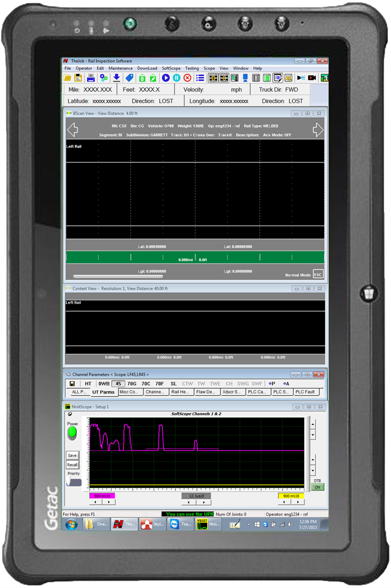This screenshot has width=391, height=588.
Task: Open the File menu
Action: click(x=68, y=68)
